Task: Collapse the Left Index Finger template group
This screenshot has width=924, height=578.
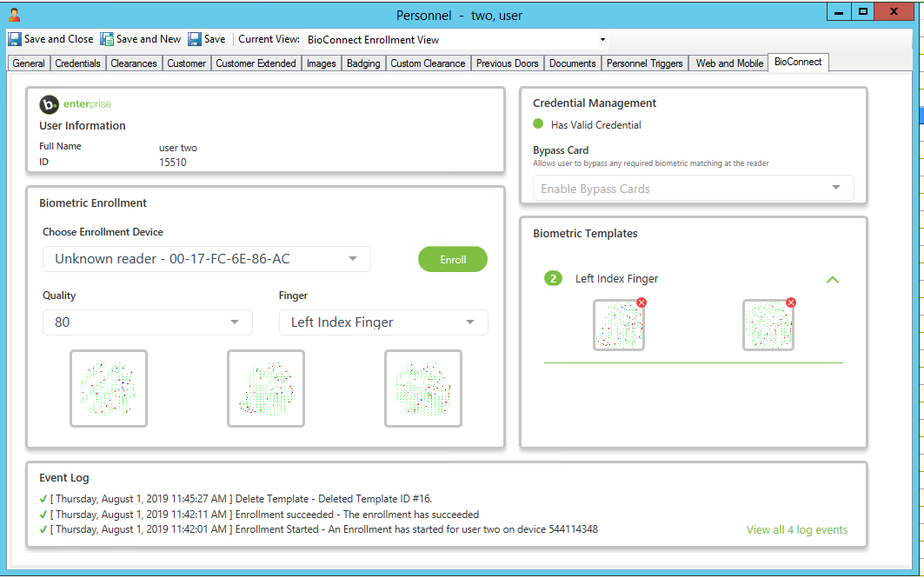Action: (833, 280)
